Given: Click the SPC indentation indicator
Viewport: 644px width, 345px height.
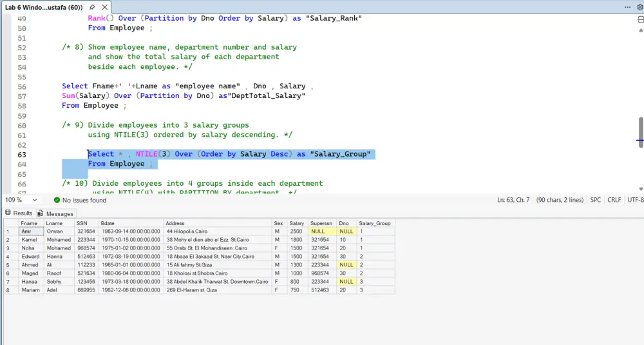Looking at the screenshot, I should click(x=595, y=200).
